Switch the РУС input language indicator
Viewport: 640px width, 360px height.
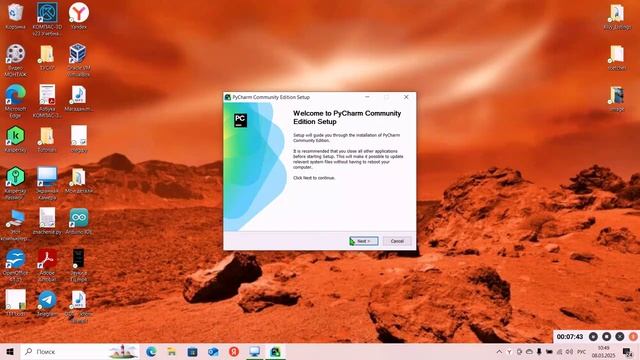click(582, 351)
